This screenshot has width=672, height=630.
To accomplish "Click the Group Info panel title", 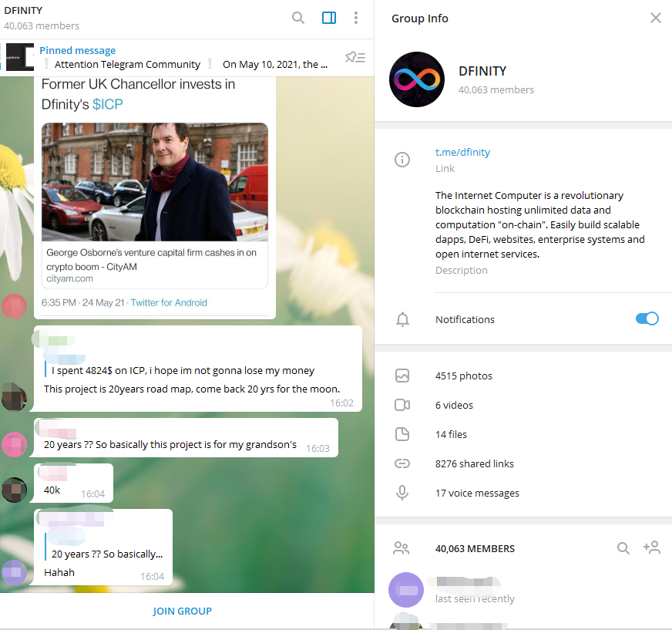I will point(419,19).
